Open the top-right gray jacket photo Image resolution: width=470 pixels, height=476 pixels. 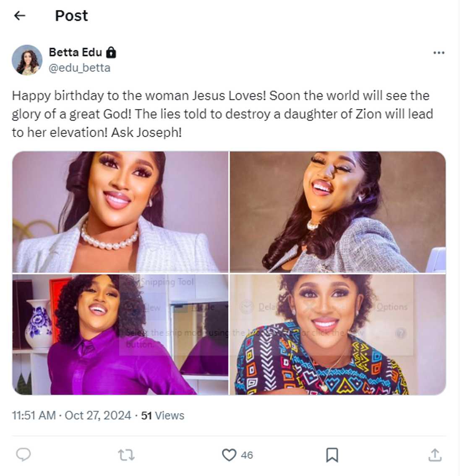coord(338,212)
